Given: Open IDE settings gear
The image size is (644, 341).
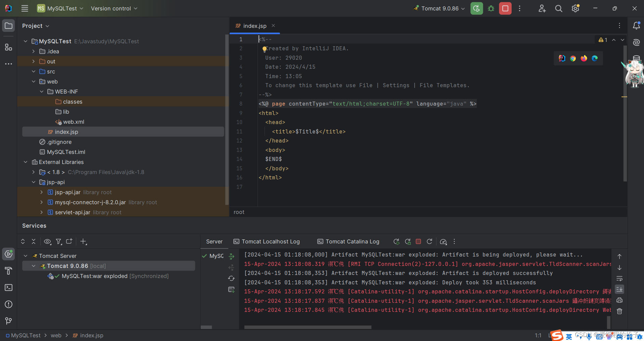Looking at the screenshot, I should pos(576,8).
